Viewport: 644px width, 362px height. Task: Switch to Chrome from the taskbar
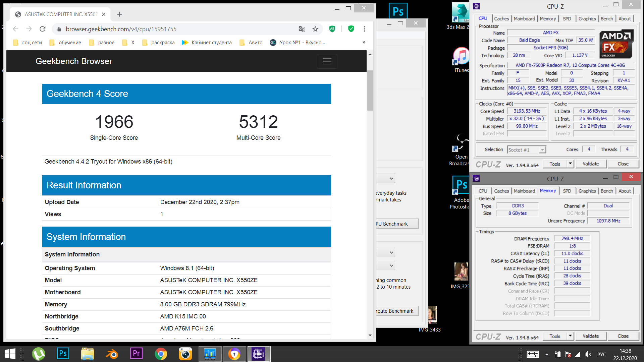click(x=161, y=354)
